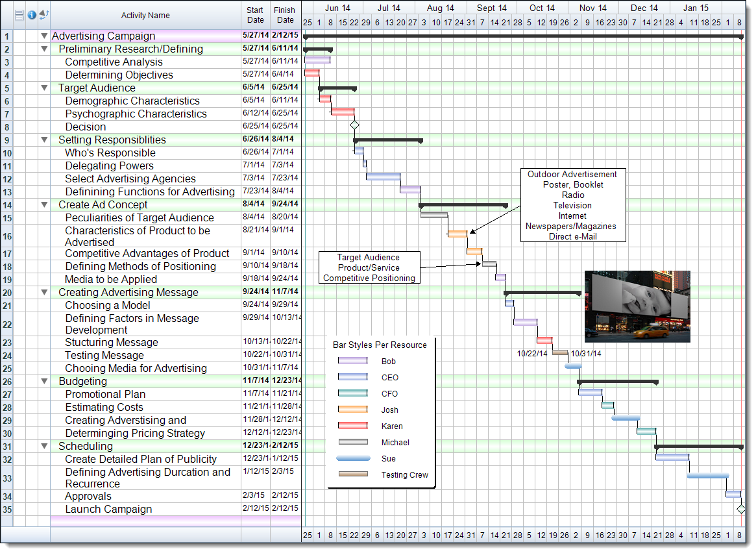Screen dimensions: 756x553
Task: Click the row layout icon in header
Action: (19, 15)
